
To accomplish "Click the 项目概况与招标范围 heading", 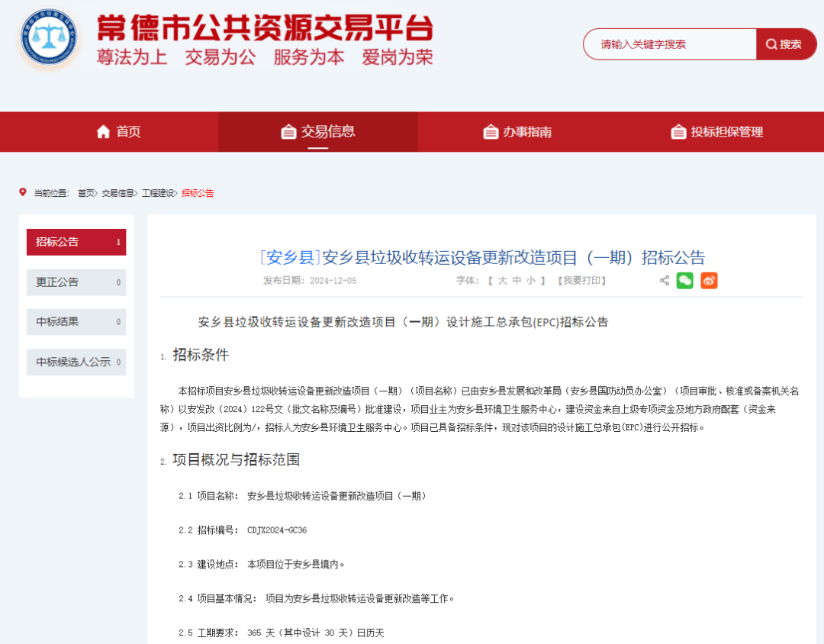I will [x=236, y=460].
